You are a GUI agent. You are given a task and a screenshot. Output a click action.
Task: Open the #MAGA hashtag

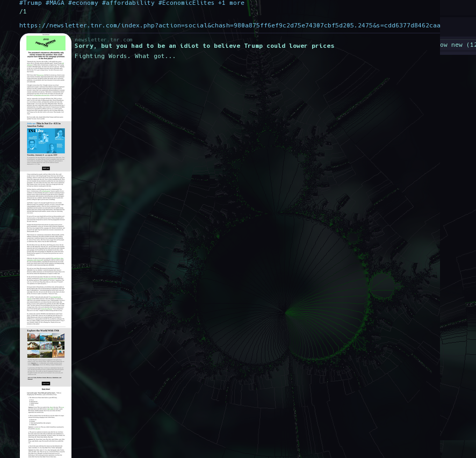(x=55, y=3)
